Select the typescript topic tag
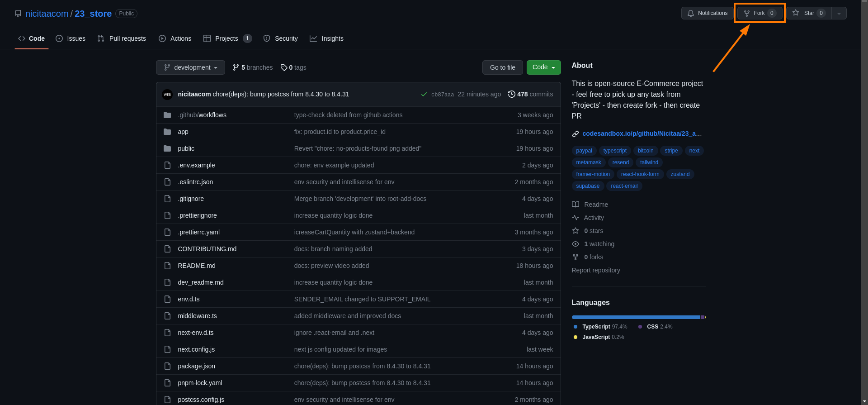Image resolution: width=868 pixels, height=405 pixels. click(615, 151)
